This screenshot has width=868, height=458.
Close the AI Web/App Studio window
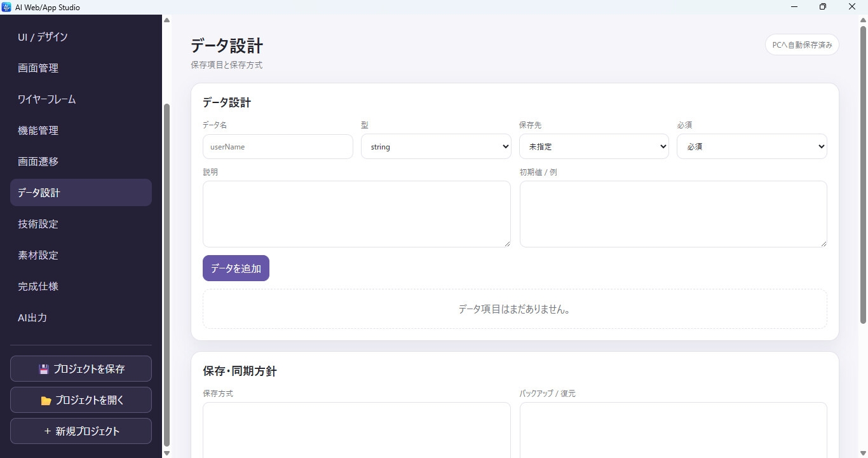[853, 7]
